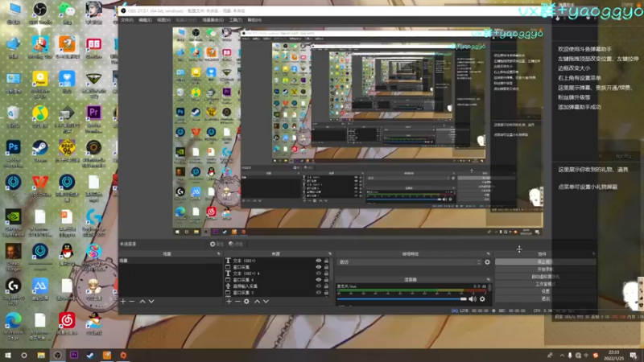Move selected source up in Sources list
The width and height of the screenshot is (644, 362).
[x=257, y=301]
